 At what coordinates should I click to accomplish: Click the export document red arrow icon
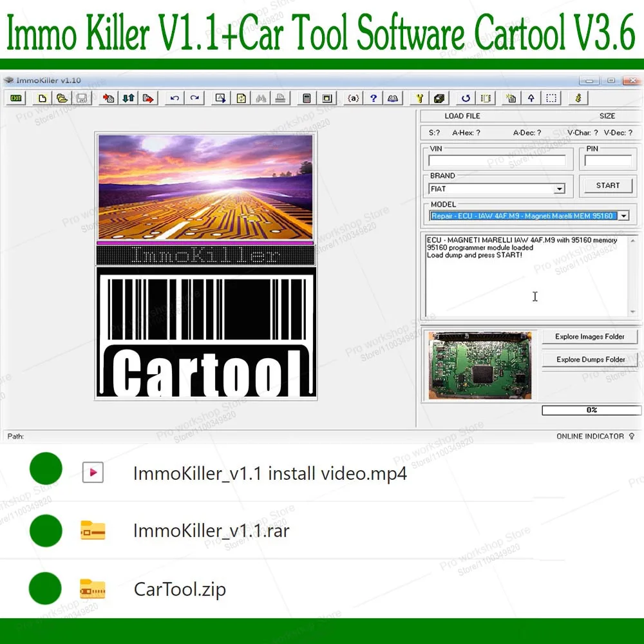148,98
